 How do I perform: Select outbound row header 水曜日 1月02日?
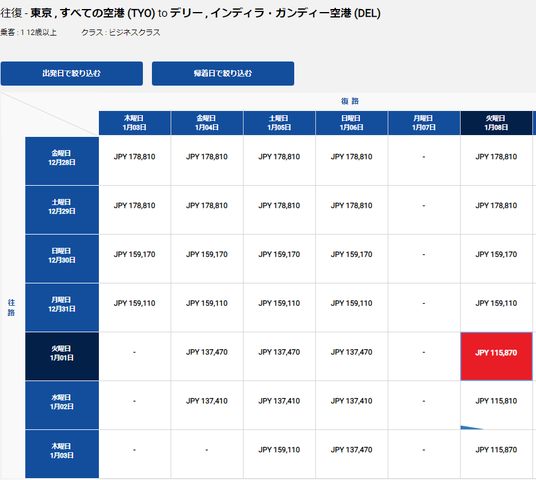[62, 405]
